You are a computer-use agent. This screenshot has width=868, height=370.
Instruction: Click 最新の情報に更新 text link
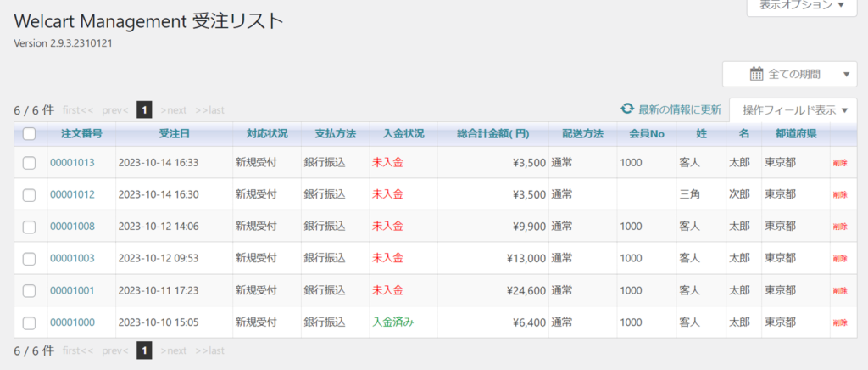click(x=680, y=109)
